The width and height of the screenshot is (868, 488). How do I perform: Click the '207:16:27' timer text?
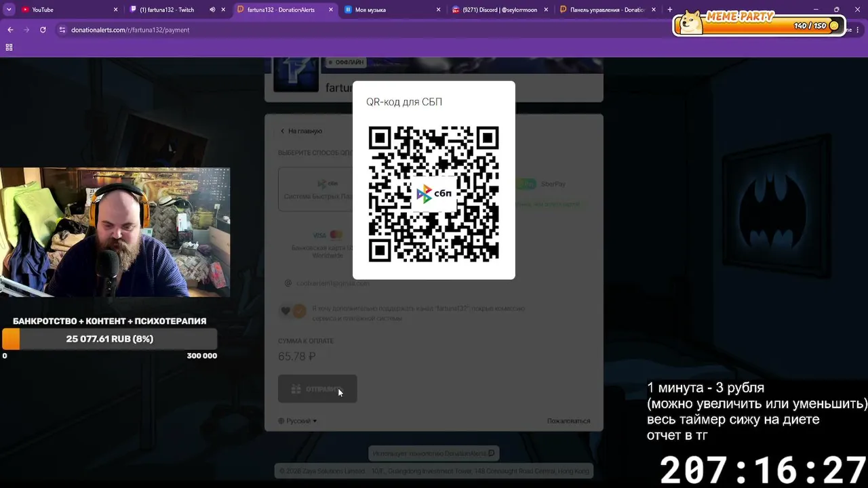764,470
